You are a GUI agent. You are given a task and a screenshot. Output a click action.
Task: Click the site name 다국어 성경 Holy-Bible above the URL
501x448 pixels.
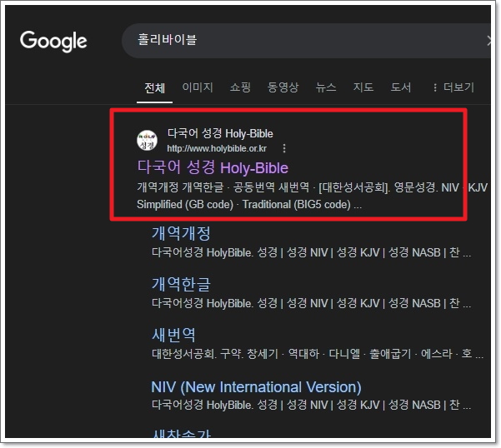click(x=220, y=134)
